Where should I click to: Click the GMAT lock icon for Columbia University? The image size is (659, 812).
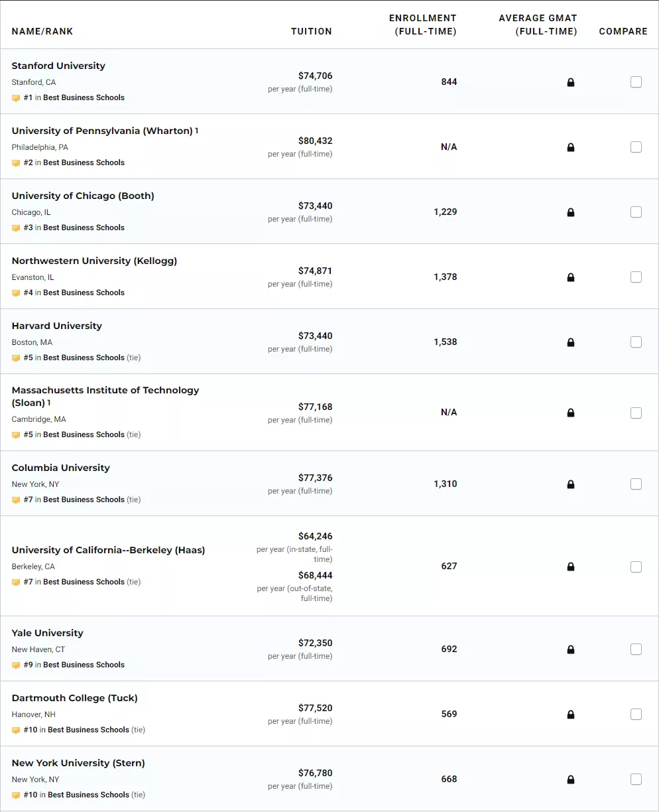(570, 484)
